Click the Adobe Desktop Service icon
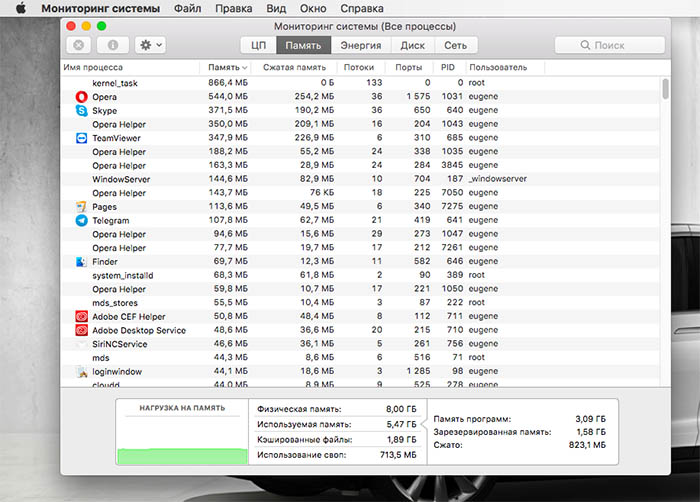 (81, 330)
